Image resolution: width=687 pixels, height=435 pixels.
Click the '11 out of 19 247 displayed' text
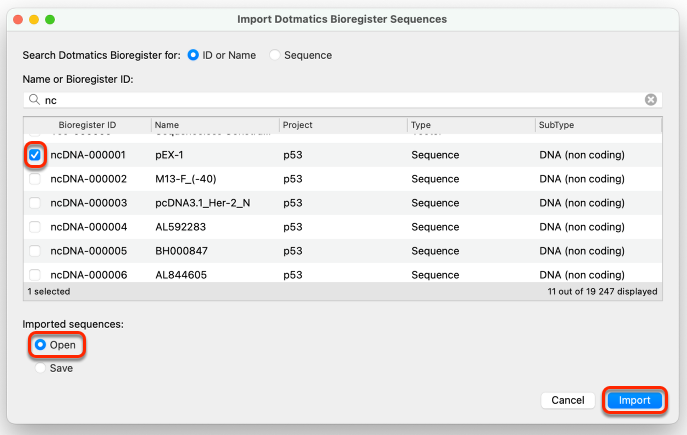(x=602, y=292)
